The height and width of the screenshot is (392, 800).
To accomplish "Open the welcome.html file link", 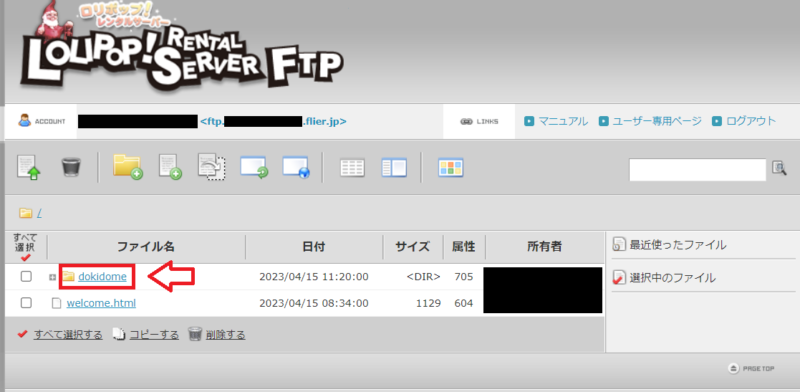I will 101,303.
